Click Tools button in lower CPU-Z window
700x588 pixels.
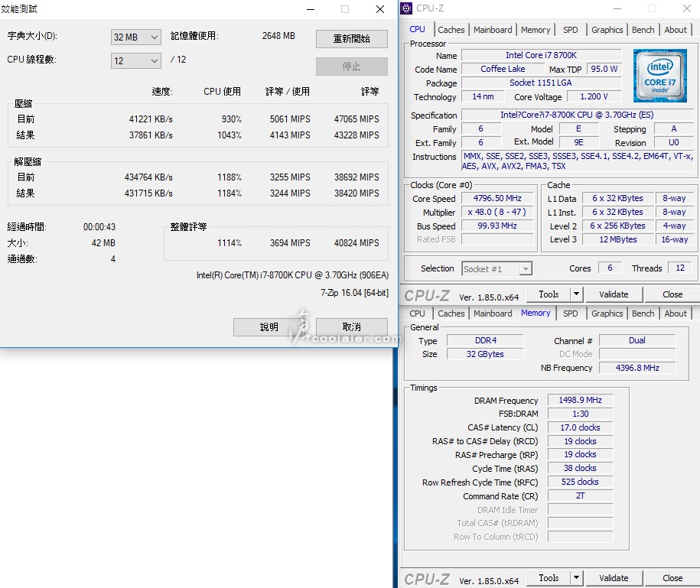pyautogui.click(x=549, y=578)
